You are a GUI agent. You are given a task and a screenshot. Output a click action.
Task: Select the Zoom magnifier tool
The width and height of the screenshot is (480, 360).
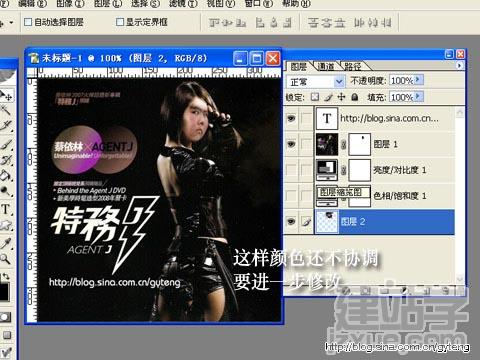(x=5, y=258)
